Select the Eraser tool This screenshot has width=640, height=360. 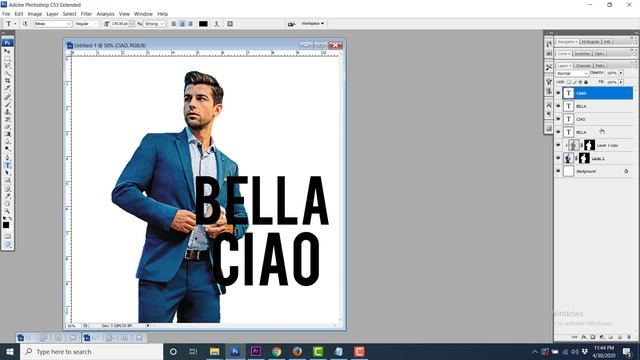point(7,127)
